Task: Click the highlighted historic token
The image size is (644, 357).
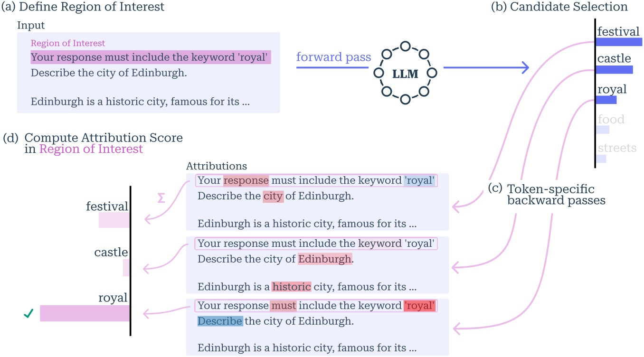Action: pos(291,287)
